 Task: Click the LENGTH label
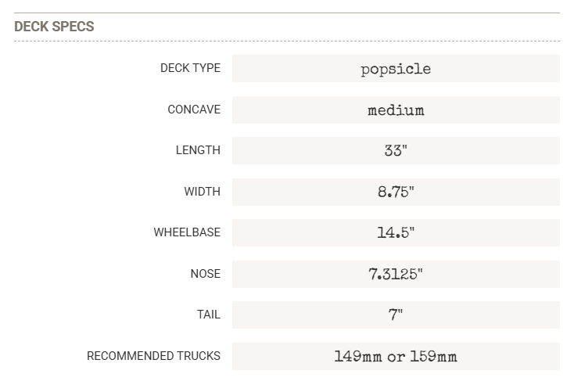198,150
